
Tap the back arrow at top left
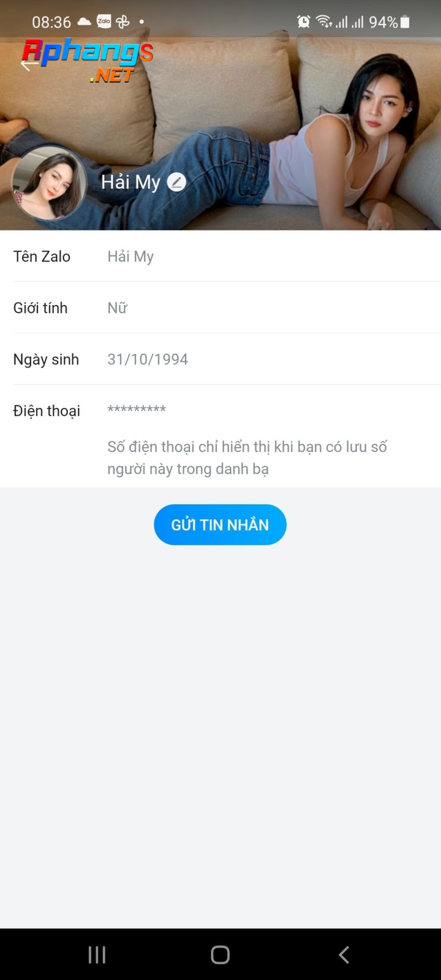28,64
